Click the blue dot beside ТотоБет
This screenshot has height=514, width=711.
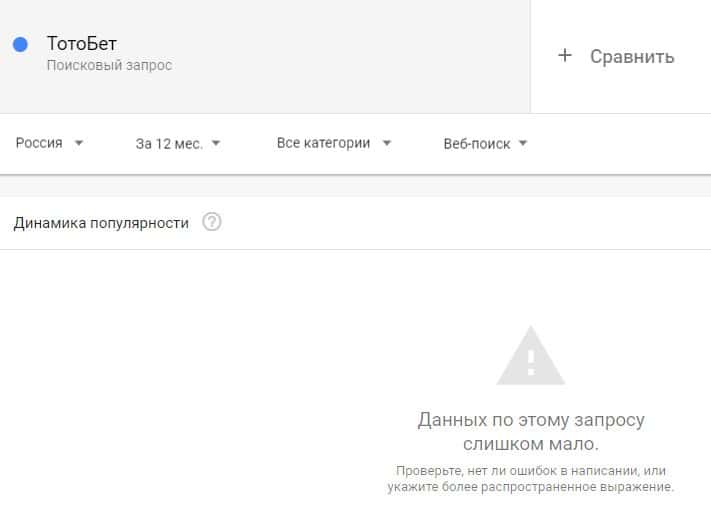(x=20, y=44)
